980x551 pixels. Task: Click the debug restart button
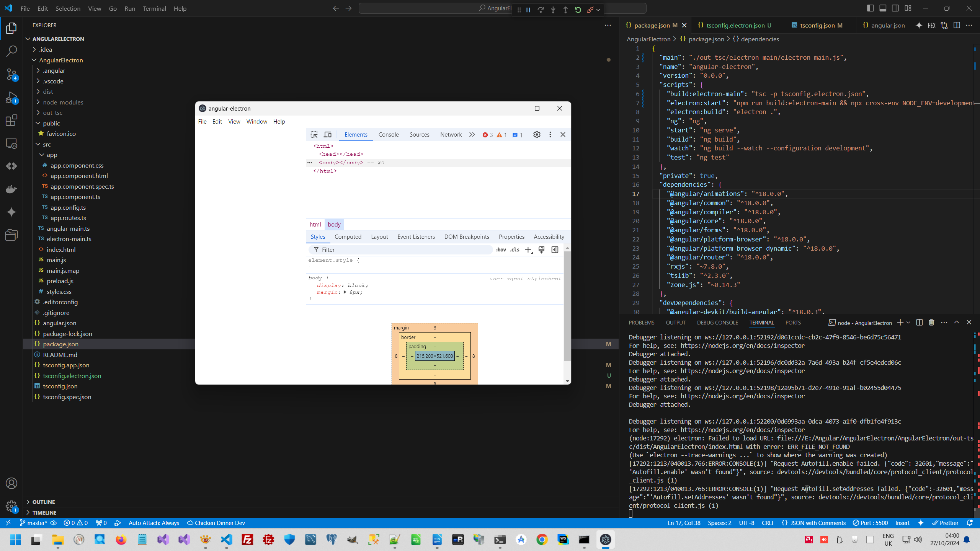(x=578, y=10)
